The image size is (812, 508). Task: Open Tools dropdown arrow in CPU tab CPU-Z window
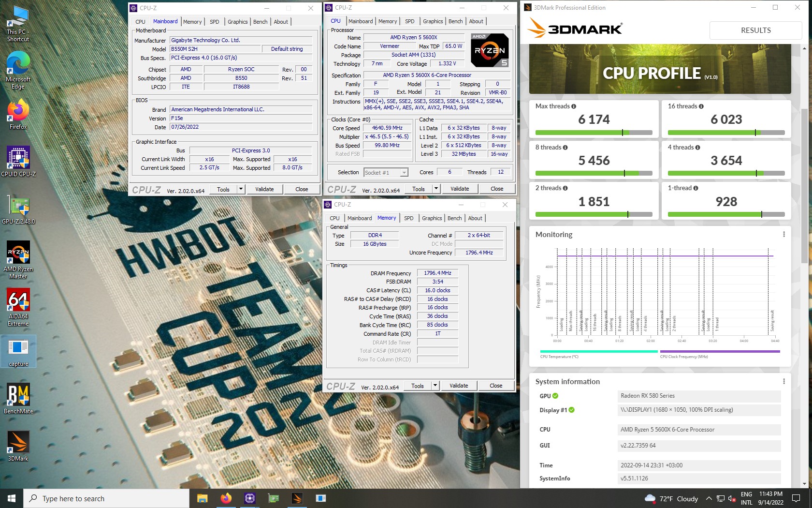tap(436, 189)
